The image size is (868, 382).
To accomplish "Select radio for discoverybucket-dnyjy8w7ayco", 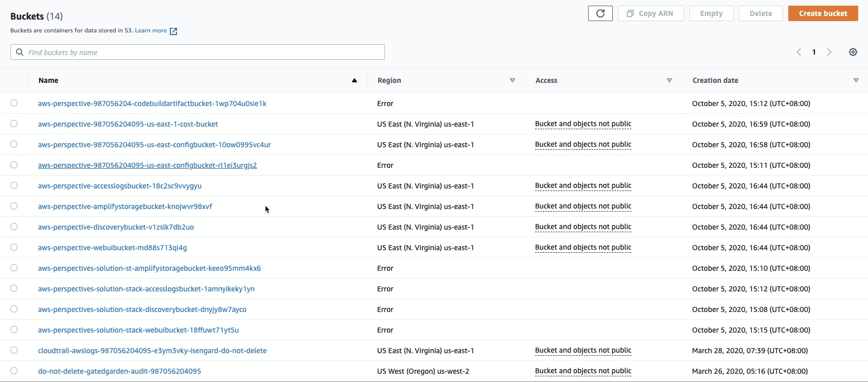I will pyautogui.click(x=14, y=309).
